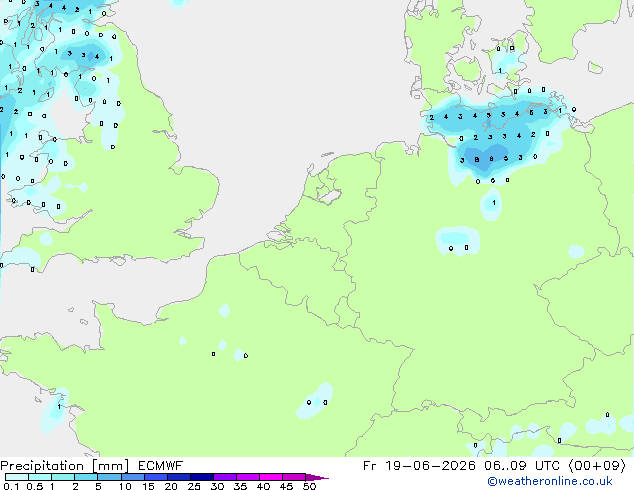Click the legend value '20'

(x=171, y=486)
